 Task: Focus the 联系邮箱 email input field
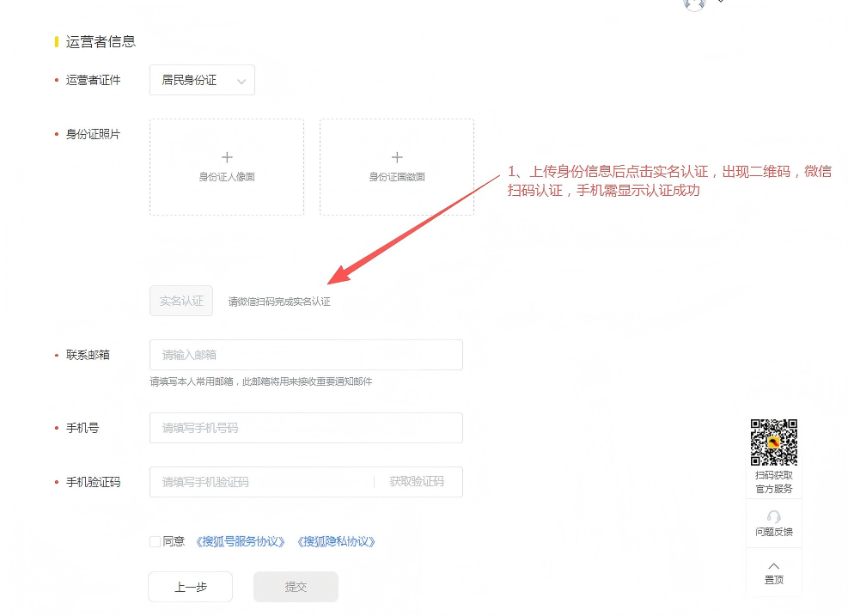[306, 355]
